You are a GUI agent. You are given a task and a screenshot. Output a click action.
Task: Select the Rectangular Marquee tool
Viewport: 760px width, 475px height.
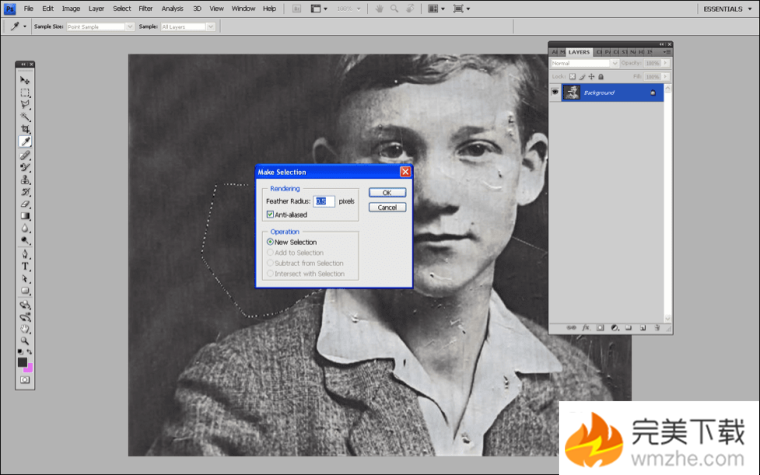coord(25,92)
